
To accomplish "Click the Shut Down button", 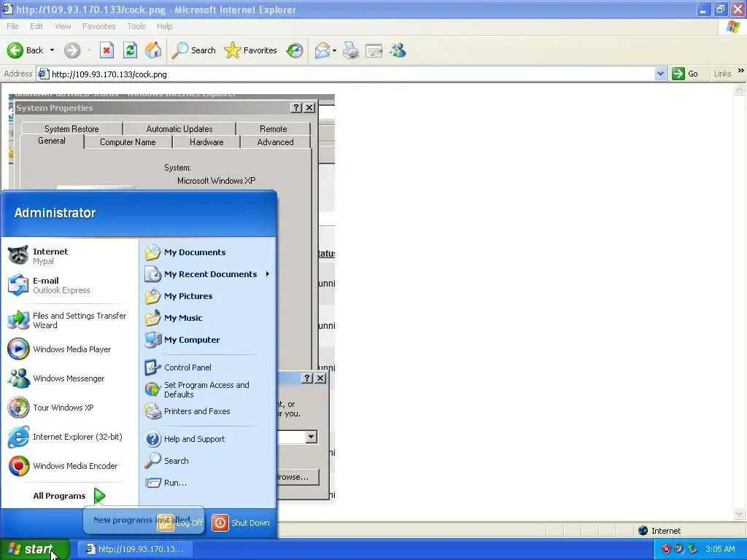I will point(241,522).
